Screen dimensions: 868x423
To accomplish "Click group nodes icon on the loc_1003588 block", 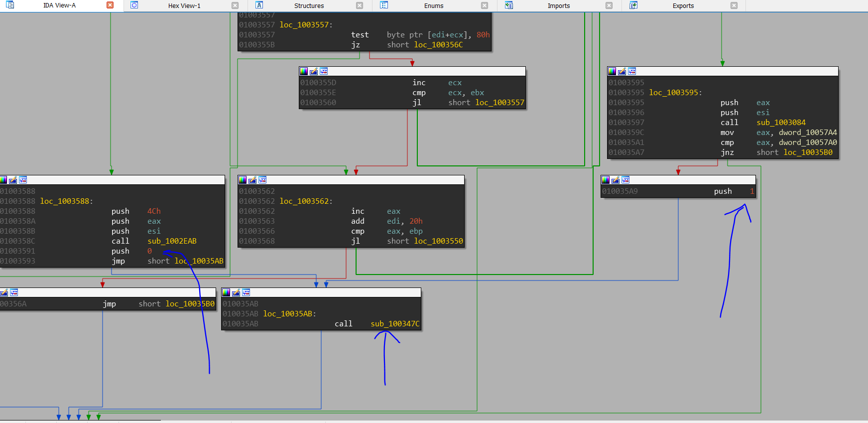I will coord(23,180).
